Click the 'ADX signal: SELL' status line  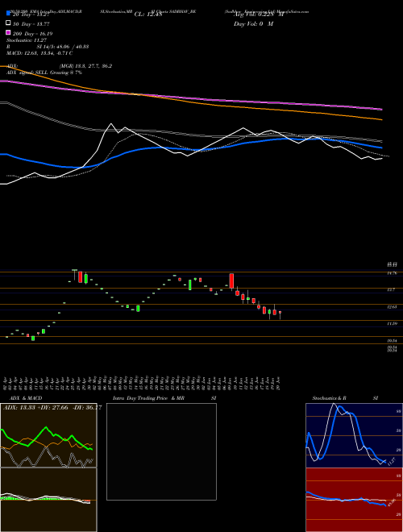click(44, 73)
